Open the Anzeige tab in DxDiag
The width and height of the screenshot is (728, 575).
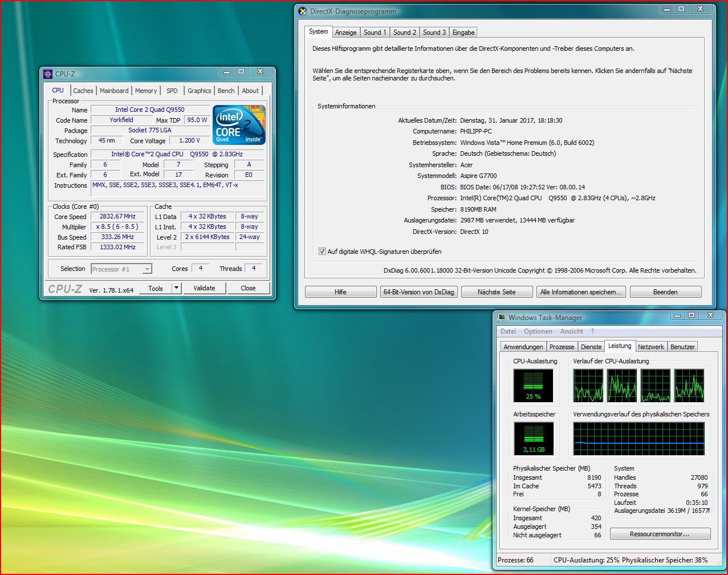(x=346, y=33)
